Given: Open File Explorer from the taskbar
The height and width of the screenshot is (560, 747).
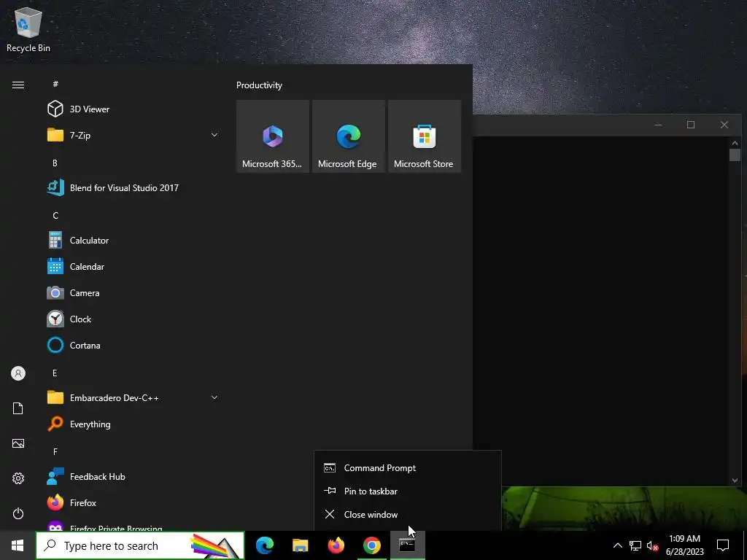Looking at the screenshot, I should click(x=300, y=545).
